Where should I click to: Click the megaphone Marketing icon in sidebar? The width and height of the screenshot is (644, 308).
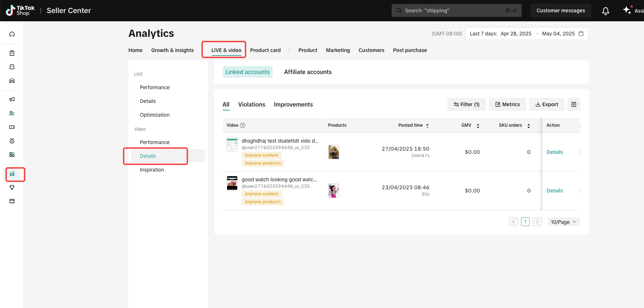pos(12,100)
